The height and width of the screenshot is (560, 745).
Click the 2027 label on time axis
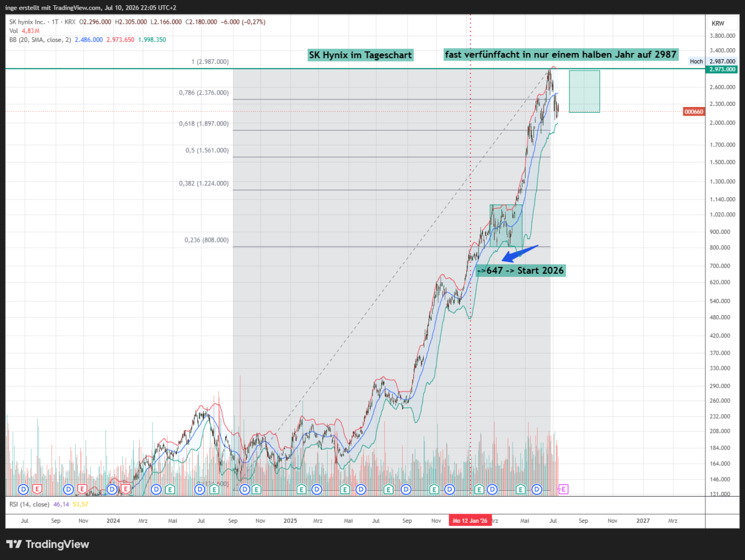coord(643,520)
